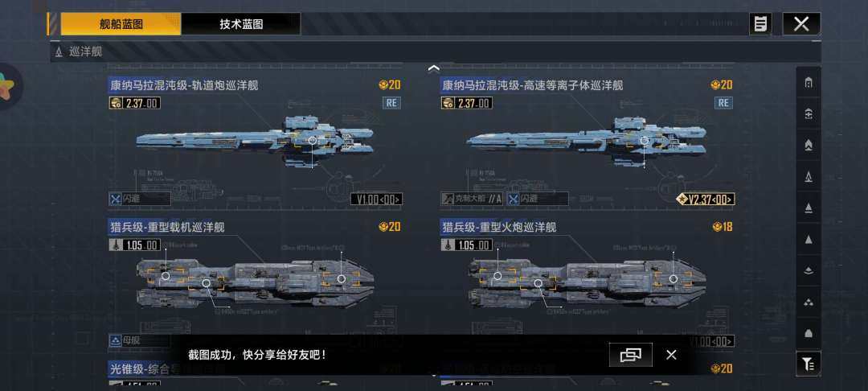868x391 pixels.
Task: Click the V2.37<00> version badge
Action: coord(706,200)
